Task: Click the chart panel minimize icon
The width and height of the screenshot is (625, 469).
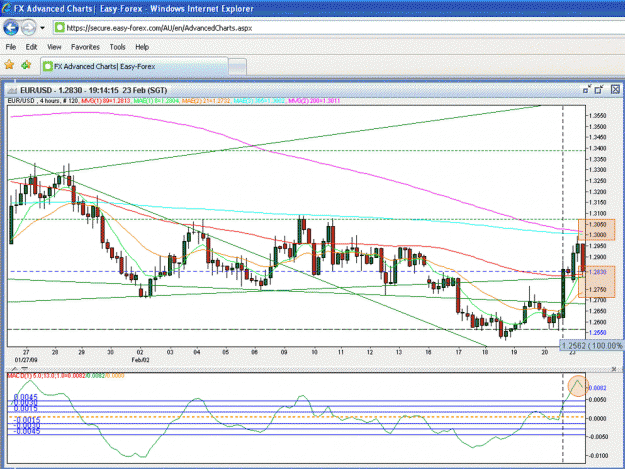Action: point(587,90)
